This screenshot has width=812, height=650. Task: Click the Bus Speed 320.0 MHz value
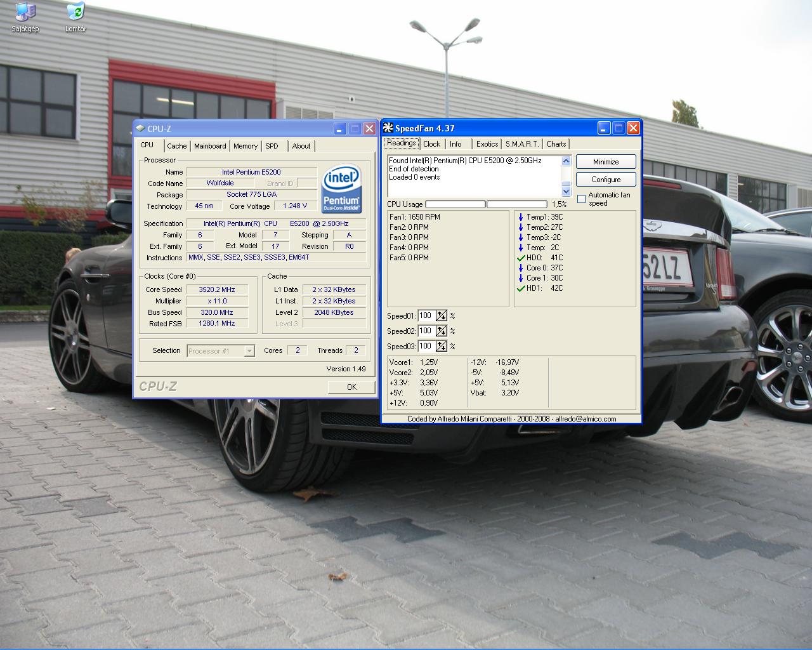(217, 312)
